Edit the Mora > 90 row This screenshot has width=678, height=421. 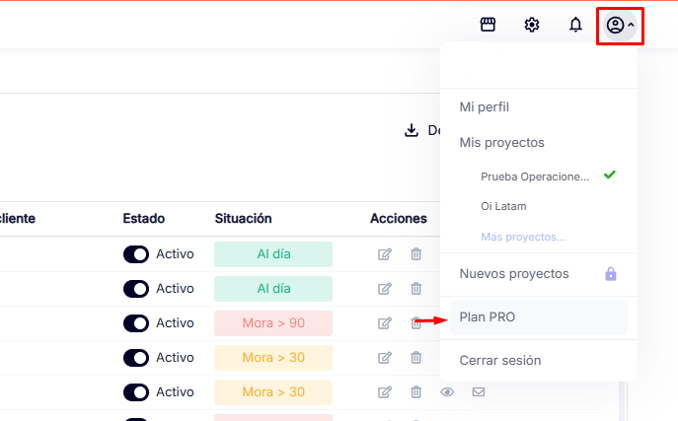[x=384, y=323]
